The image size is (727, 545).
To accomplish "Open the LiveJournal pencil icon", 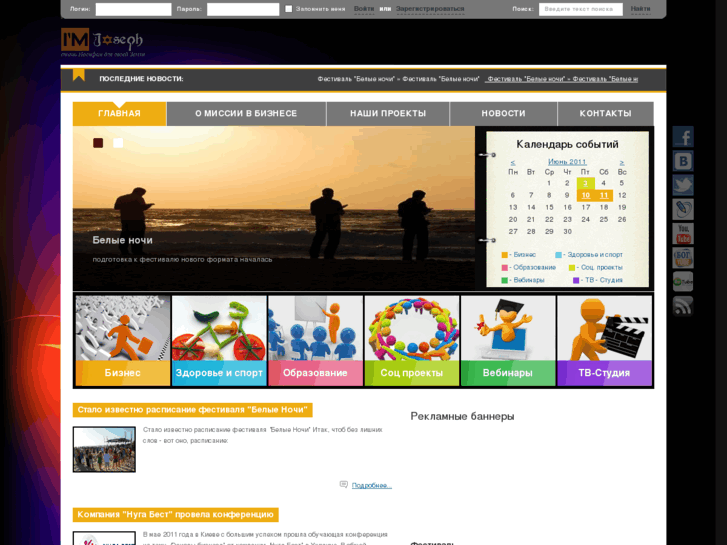I will point(683,209).
